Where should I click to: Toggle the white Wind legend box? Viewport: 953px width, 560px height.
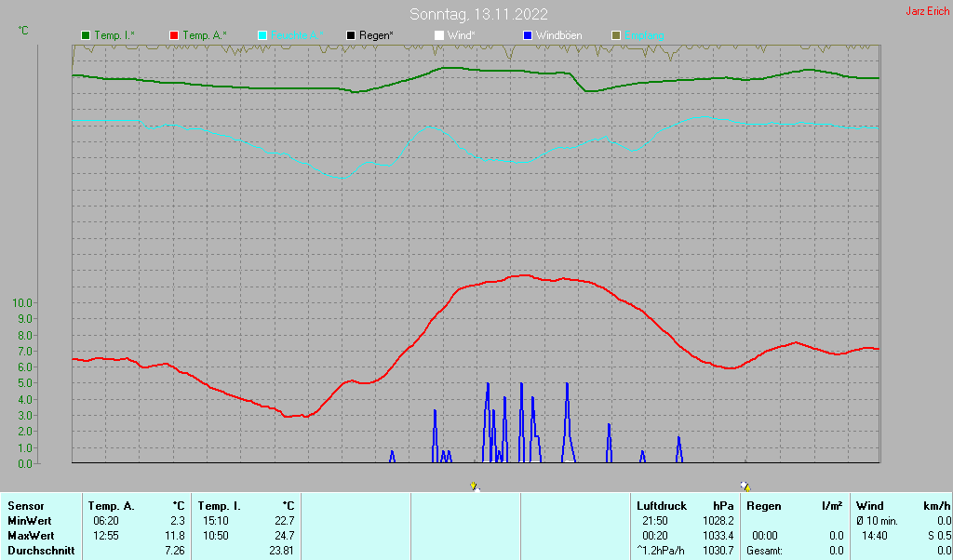coord(439,36)
